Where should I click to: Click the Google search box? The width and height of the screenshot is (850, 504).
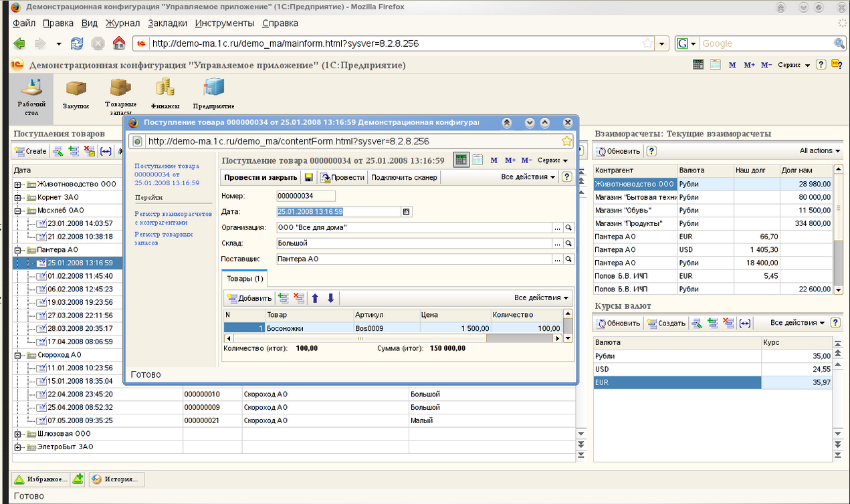coord(766,43)
